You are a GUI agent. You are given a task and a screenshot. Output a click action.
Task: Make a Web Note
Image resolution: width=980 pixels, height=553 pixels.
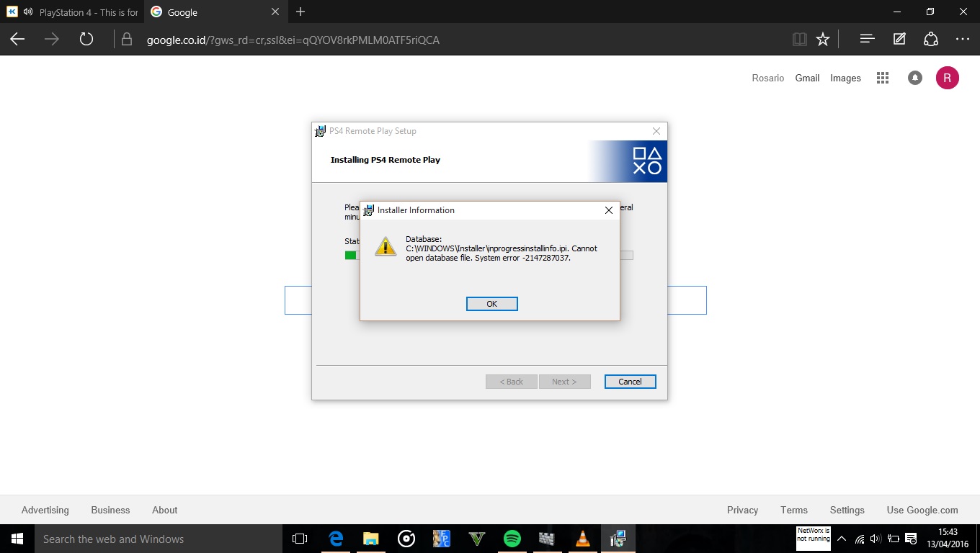click(x=899, y=39)
